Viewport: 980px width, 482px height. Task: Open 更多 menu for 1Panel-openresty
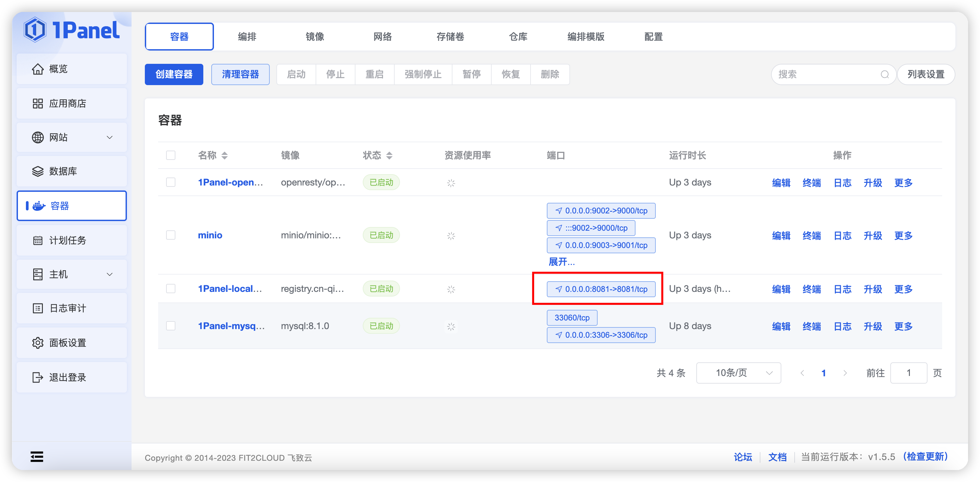pyautogui.click(x=903, y=183)
